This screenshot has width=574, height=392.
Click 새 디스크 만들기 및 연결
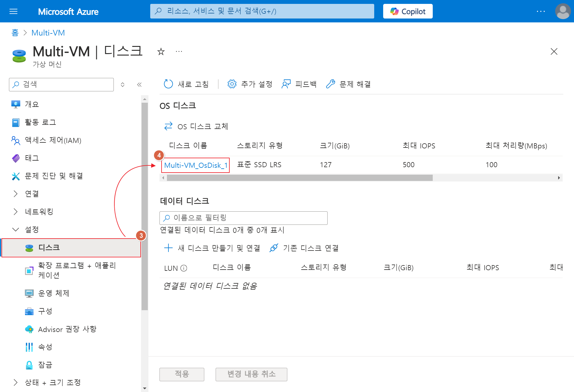pos(212,248)
